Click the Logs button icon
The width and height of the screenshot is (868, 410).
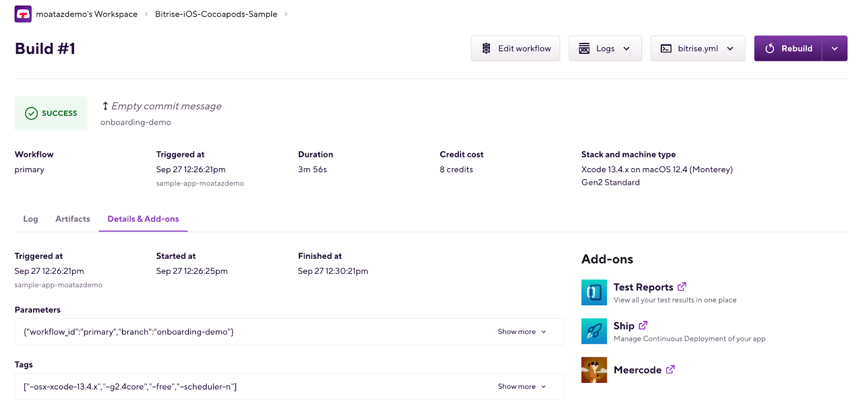[584, 48]
